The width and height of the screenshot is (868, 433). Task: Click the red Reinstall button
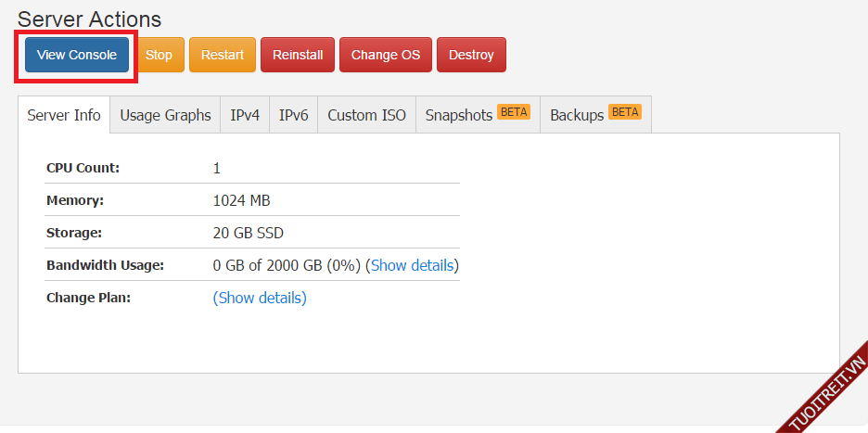298,55
